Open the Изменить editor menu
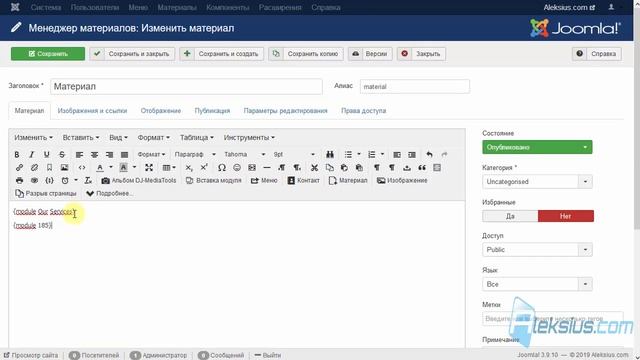640x360 pixels. pyautogui.click(x=33, y=138)
